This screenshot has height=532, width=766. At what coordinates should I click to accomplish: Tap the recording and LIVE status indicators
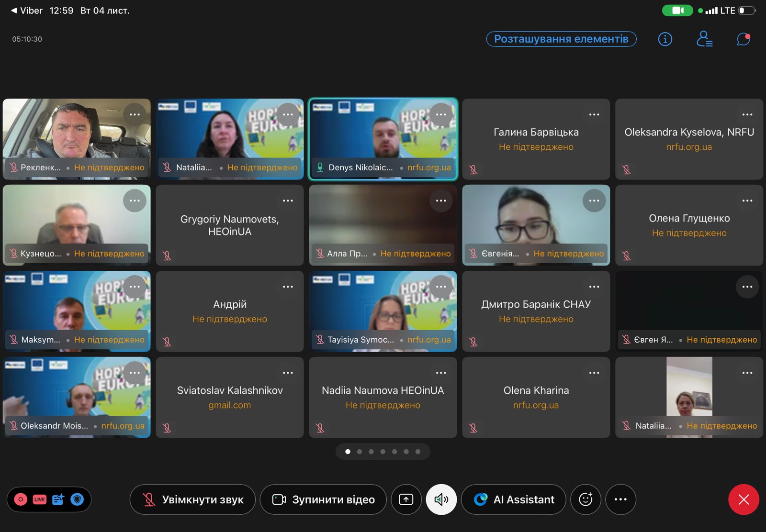pyautogui.click(x=30, y=499)
